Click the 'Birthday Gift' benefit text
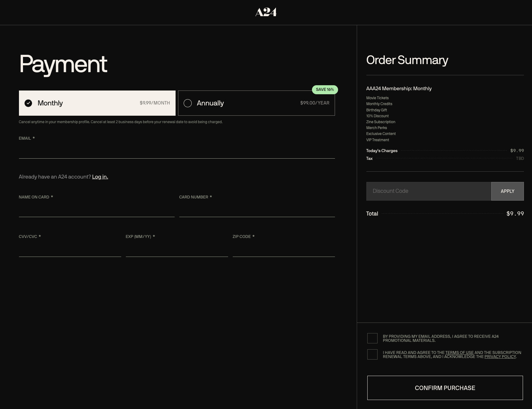The height and width of the screenshot is (409, 532). [376, 110]
